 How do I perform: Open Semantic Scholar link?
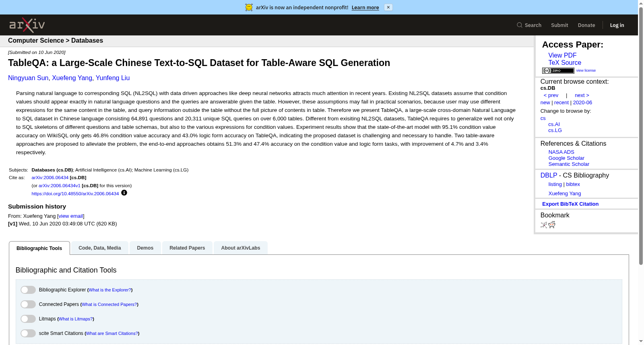569,164
